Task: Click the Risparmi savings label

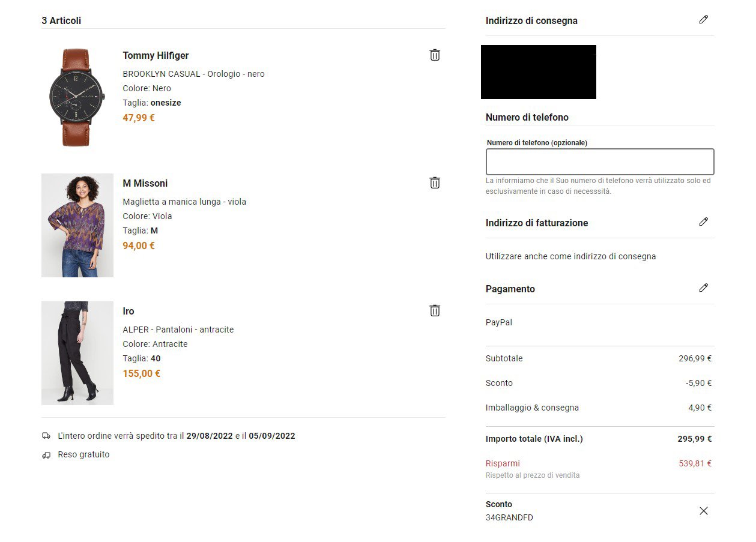Action: (x=503, y=463)
